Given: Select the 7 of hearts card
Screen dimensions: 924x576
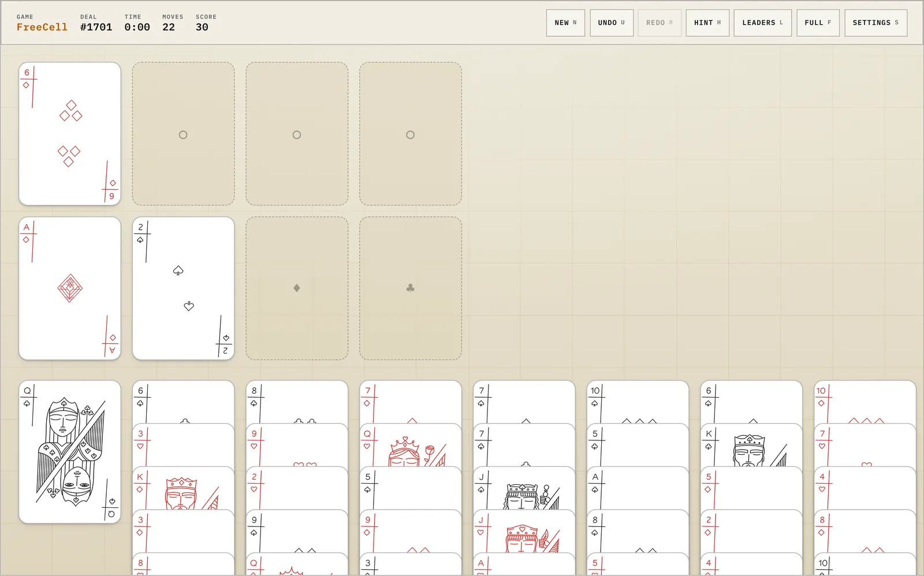Looking at the screenshot, I should [865, 445].
